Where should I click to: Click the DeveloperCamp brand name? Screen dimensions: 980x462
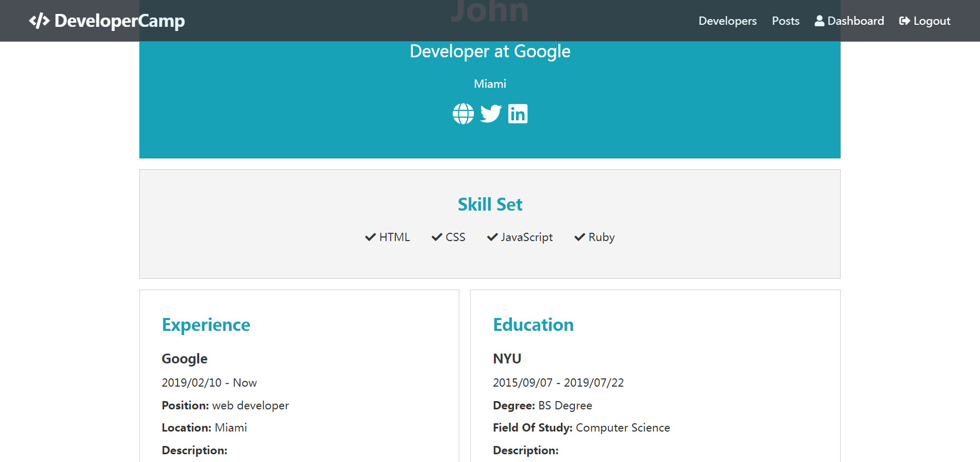pos(120,21)
